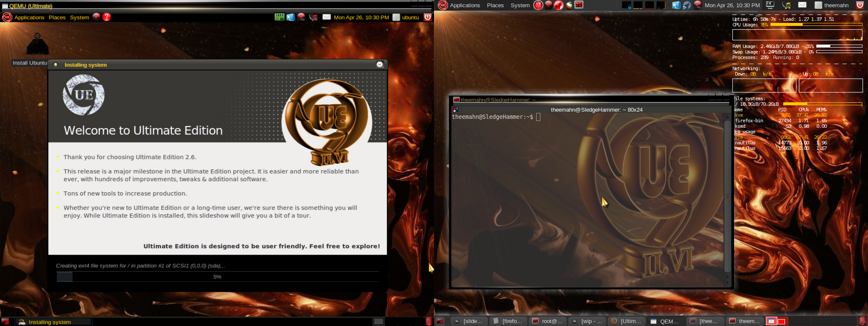Click the terminal tab icon at top-left of terminal
Image resolution: width=868 pixels, height=326 pixels.
[456, 110]
